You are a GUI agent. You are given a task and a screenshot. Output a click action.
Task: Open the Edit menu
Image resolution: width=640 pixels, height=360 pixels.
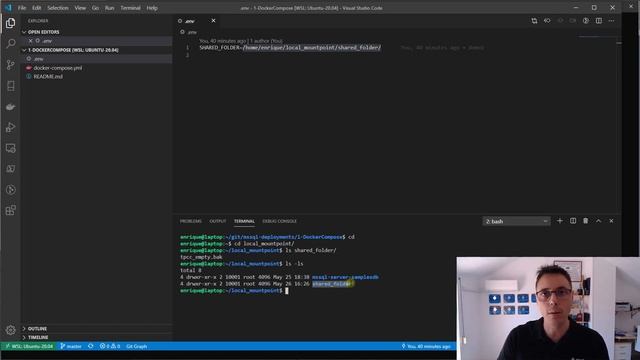pos(37,8)
